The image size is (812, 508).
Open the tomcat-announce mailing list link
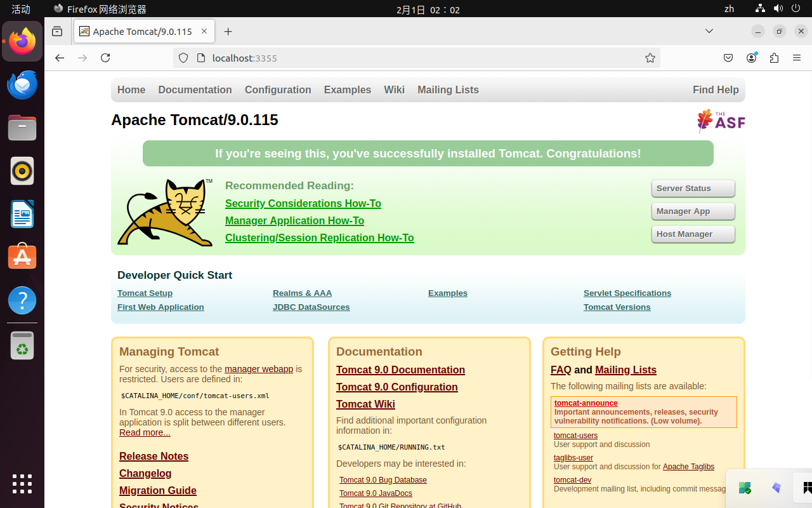[x=586, y=403]
